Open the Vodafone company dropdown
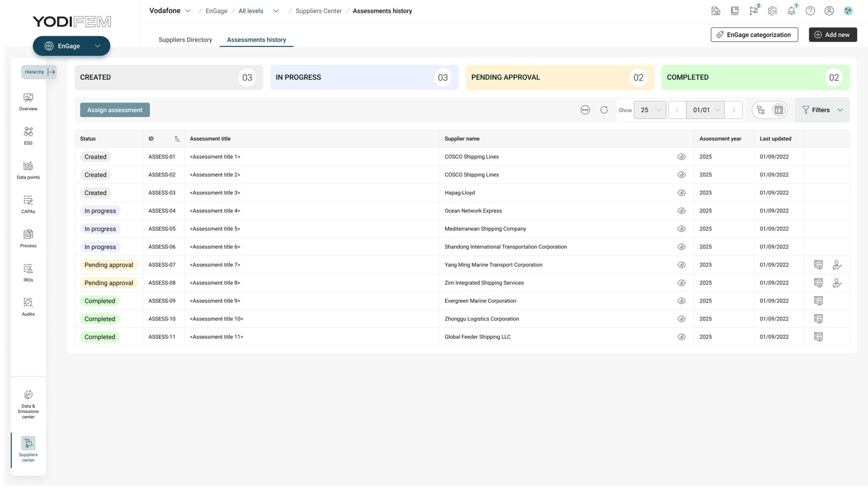This screenshot has width=868, height=490. pyautogui.click(x=170, y=11)
